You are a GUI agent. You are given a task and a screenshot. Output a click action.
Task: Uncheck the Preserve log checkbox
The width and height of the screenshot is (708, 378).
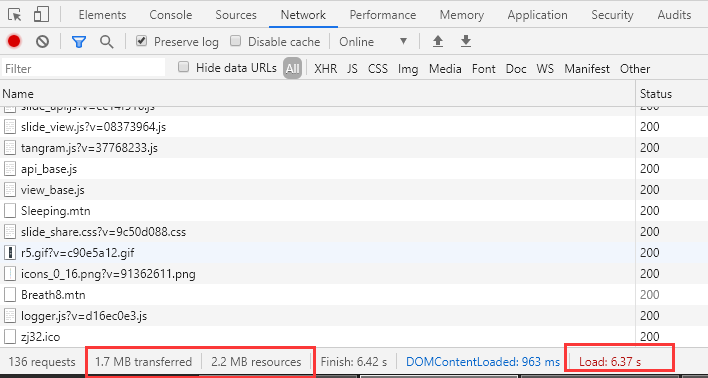click(142, 42)
